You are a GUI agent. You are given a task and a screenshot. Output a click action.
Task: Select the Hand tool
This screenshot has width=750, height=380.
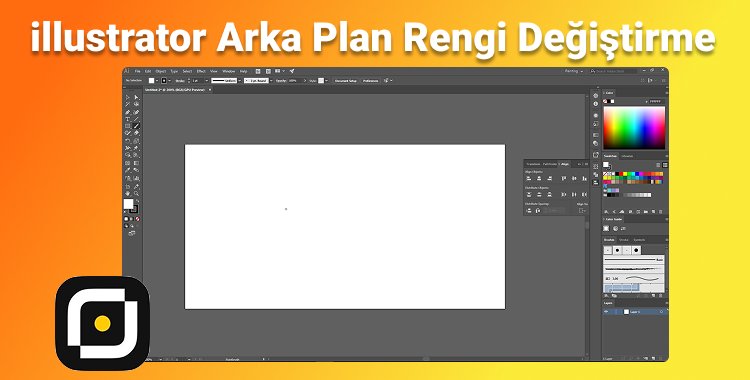128,193
